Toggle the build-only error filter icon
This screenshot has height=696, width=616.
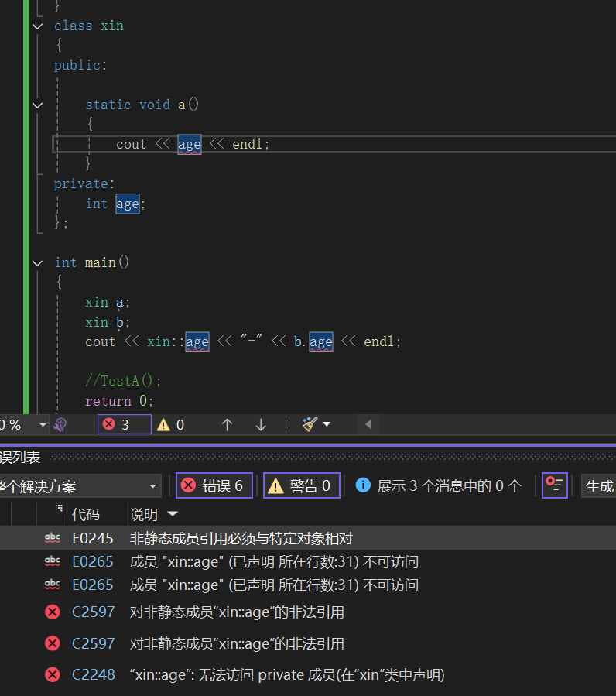coord(555,485)
